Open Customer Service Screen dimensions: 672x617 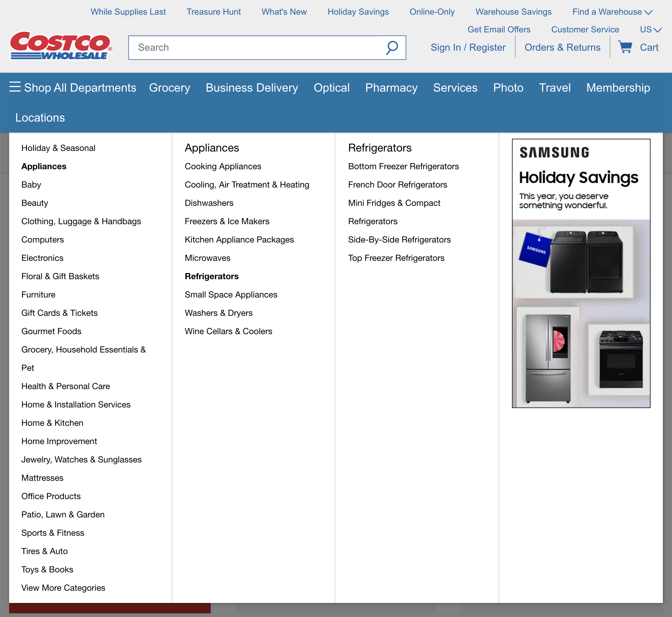pos(585,29)
